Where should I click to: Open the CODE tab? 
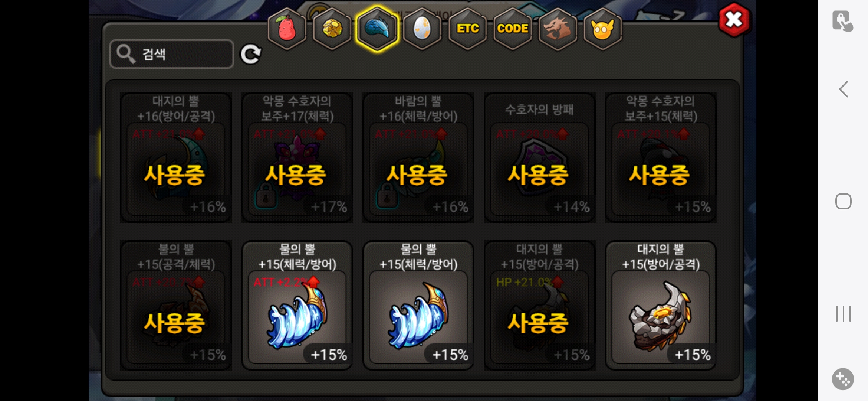pos(513,29)
